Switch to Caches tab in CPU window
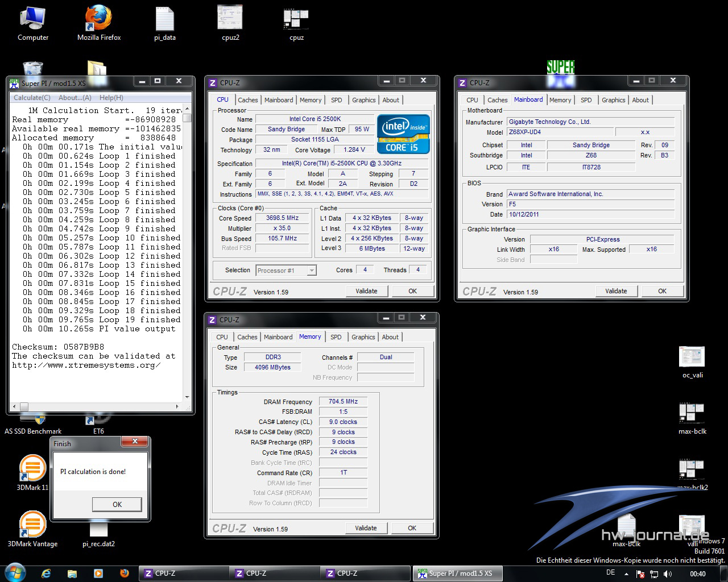Screen dimensions: 728x582 tap(248, 100)
